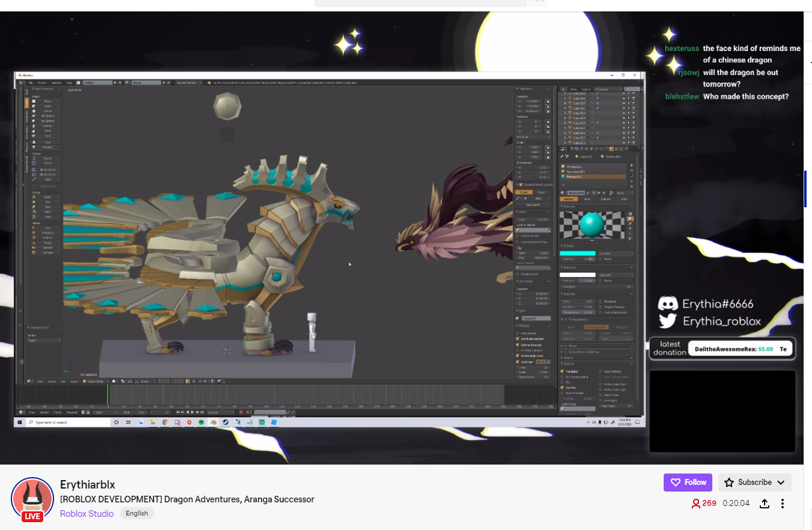
Task: Toggle the Use Mist checkbox
Action: pos(562,388)
